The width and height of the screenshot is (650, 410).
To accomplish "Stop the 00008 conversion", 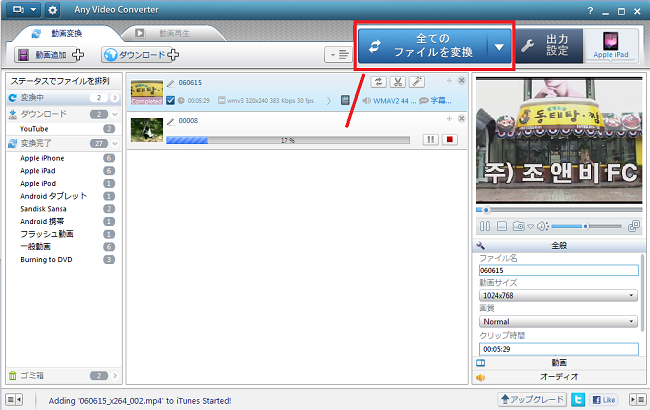I will tap(450, 140).
